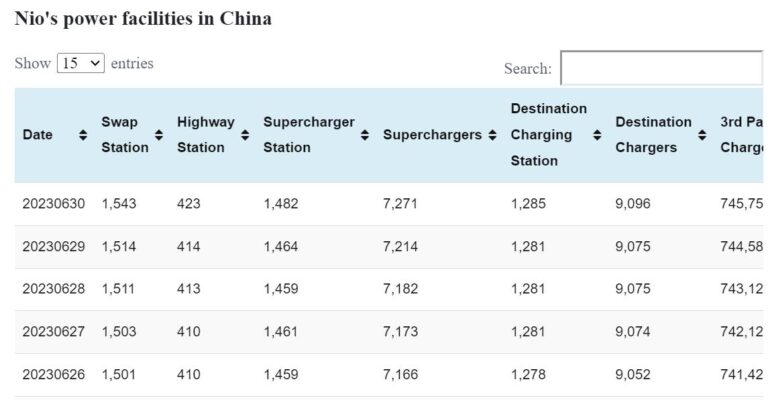Click the 3rd Party Chargers column header

[x=741, y=135]
